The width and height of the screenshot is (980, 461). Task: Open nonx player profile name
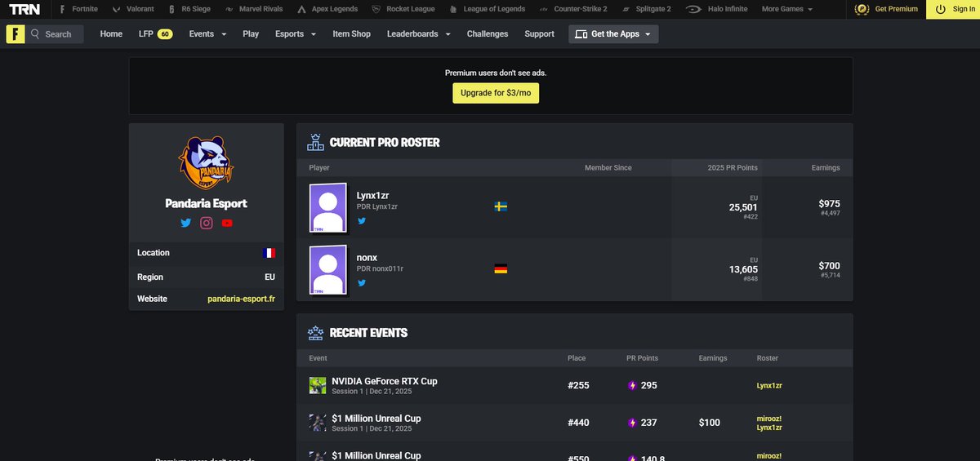click(367, 257)
